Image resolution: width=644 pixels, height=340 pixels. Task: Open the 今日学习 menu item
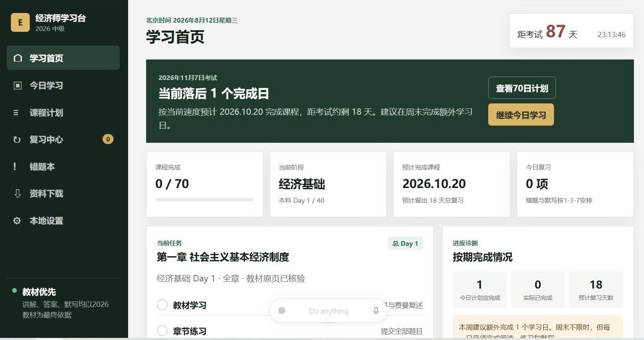(63, 85)
